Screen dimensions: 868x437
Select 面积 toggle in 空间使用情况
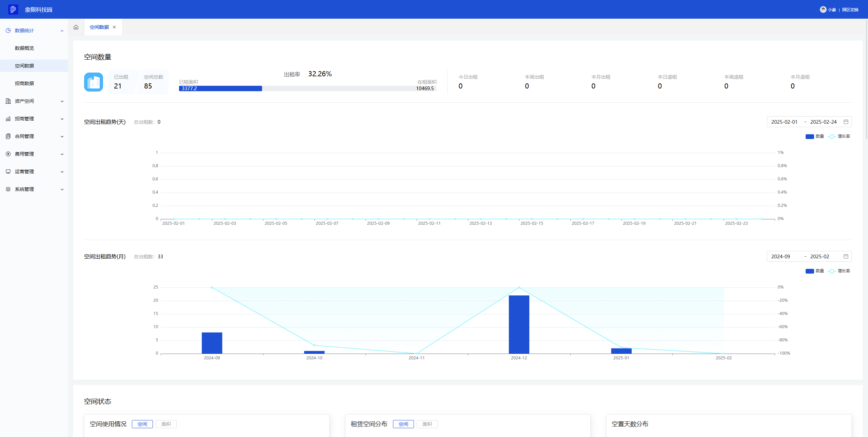(166, 424)
